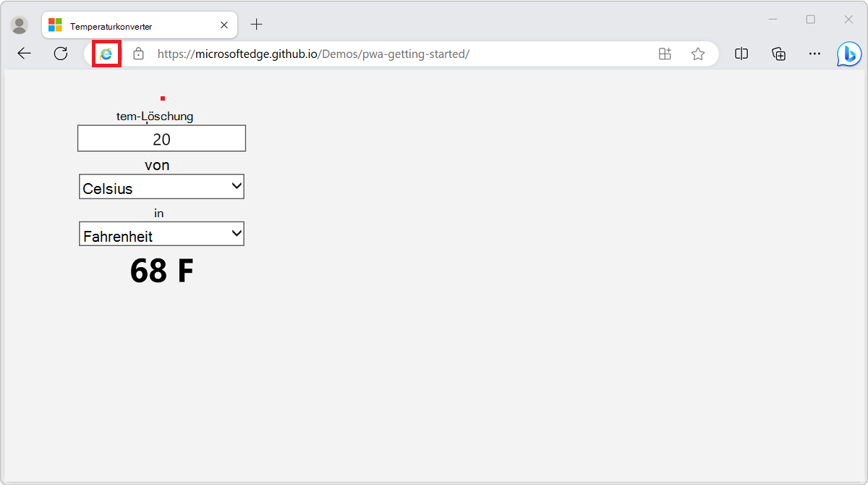Open browser settings via ellipsis menu

click(x=814, y=54)
